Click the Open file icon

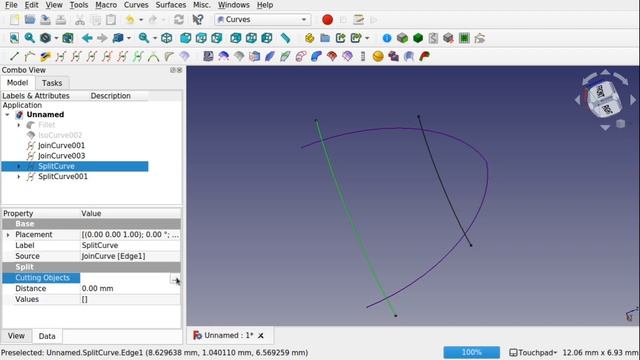(30, 20)
